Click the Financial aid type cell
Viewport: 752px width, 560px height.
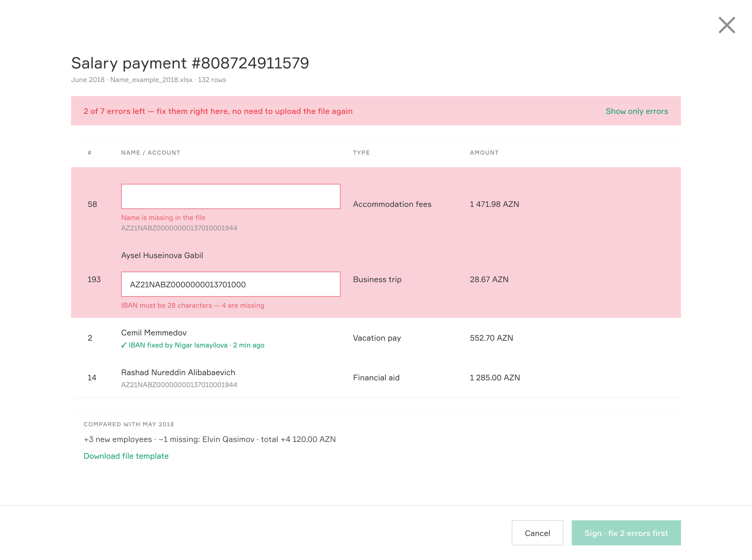[x=376, y=378]
